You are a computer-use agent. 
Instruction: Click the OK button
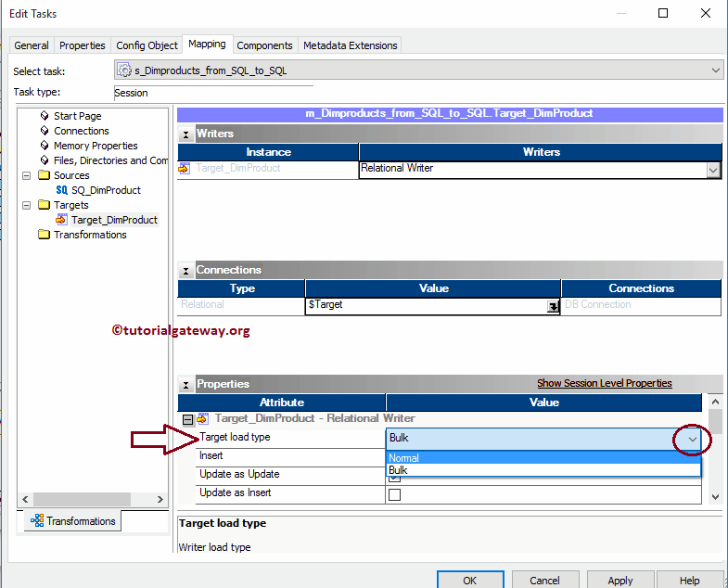pos(469,581)
